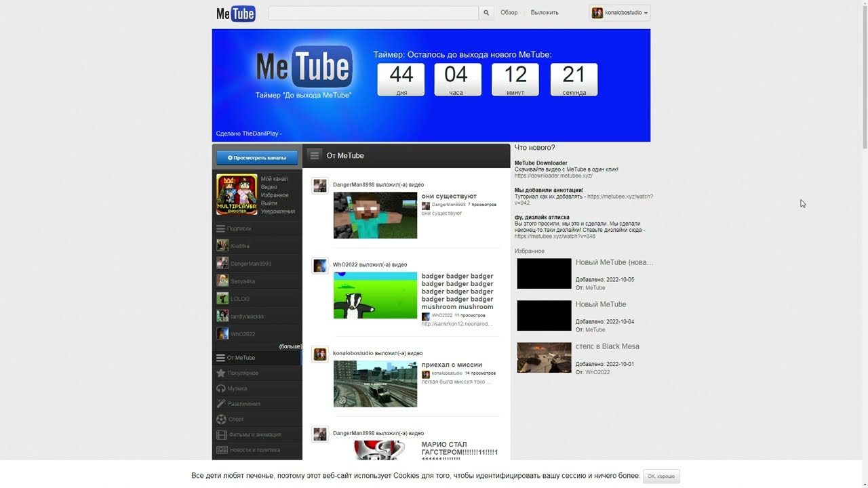Click the search magnifier button
The image size is (868, 488).
(486, 13)
